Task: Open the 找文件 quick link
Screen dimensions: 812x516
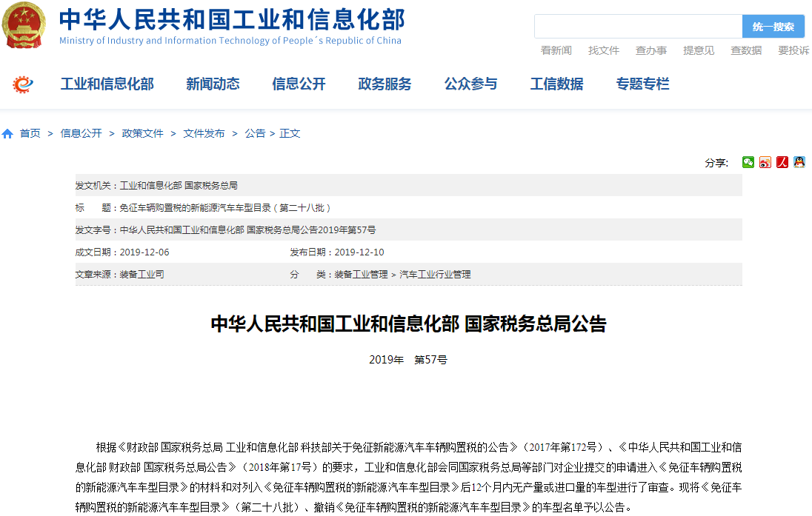Action: click(x=604, y=50)
